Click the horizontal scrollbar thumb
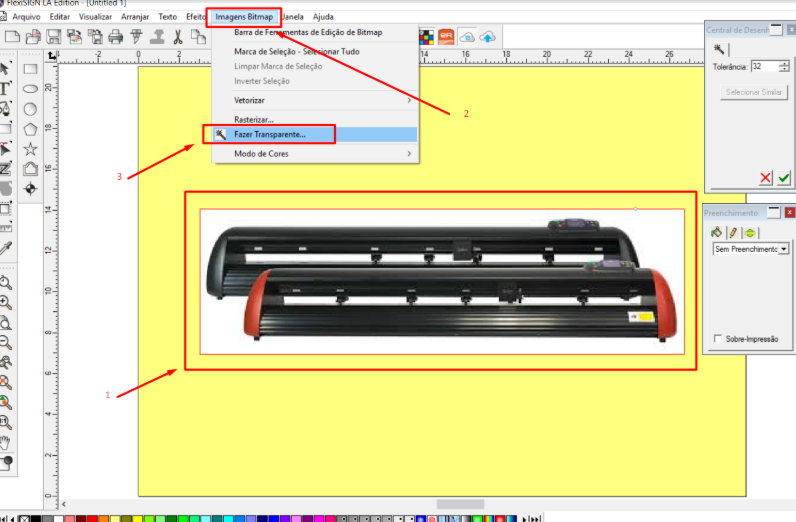Viewport: 796px width, 522px height. (x=460, y=504)
